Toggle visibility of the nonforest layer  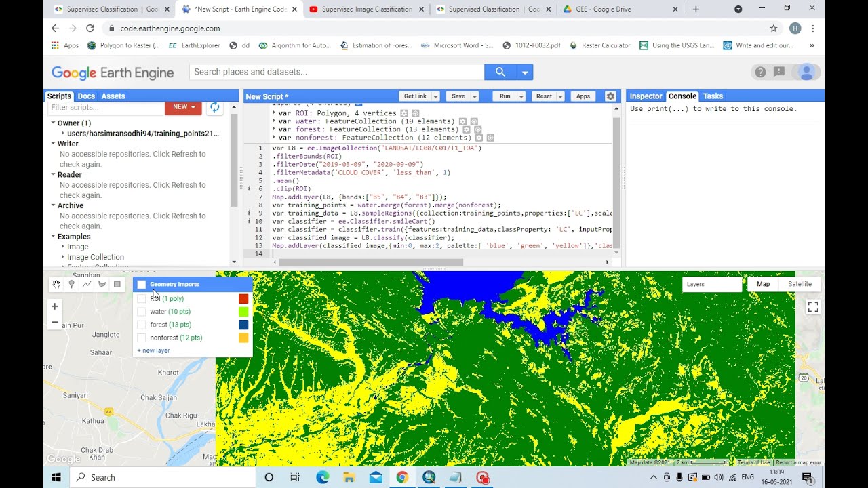click(142, 338)
